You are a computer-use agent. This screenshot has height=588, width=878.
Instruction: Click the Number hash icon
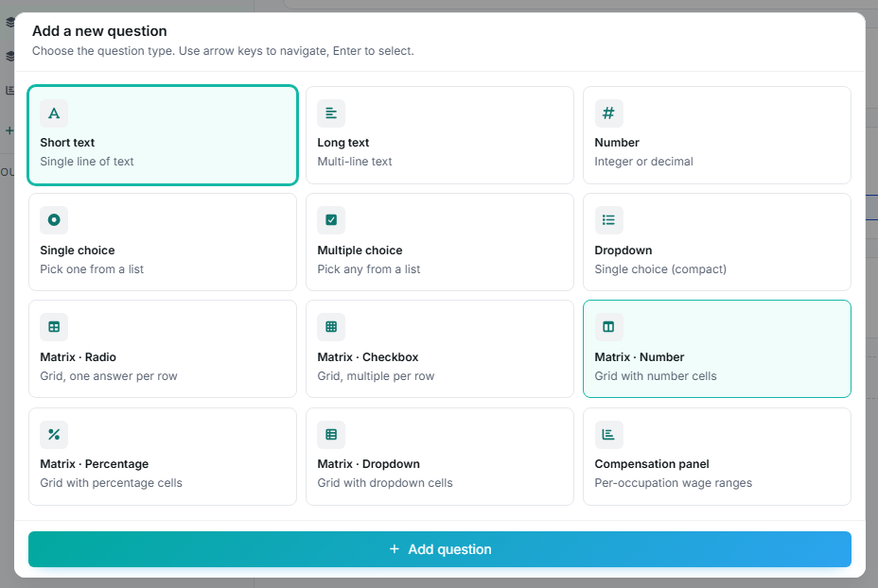click(608, 113)
